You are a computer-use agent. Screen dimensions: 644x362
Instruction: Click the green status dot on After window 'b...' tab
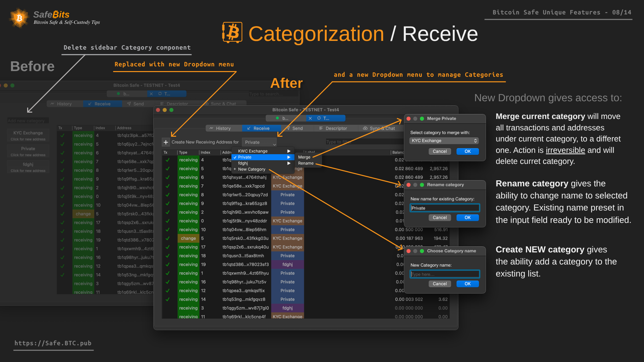(277, 118)
